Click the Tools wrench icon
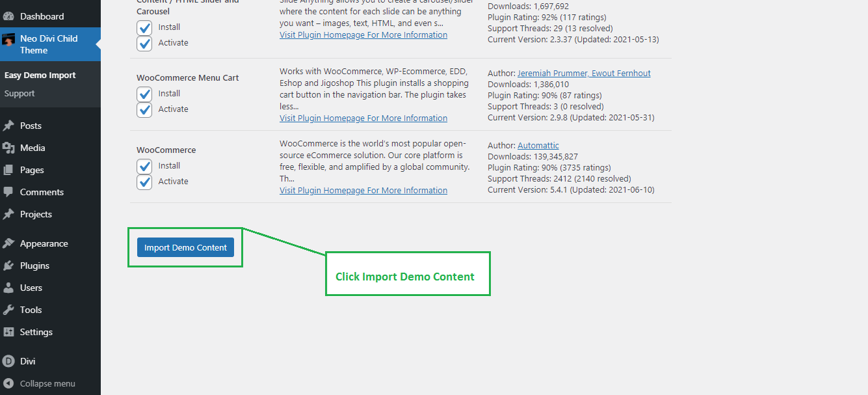 pyautogui.click(x=8, y=310)
